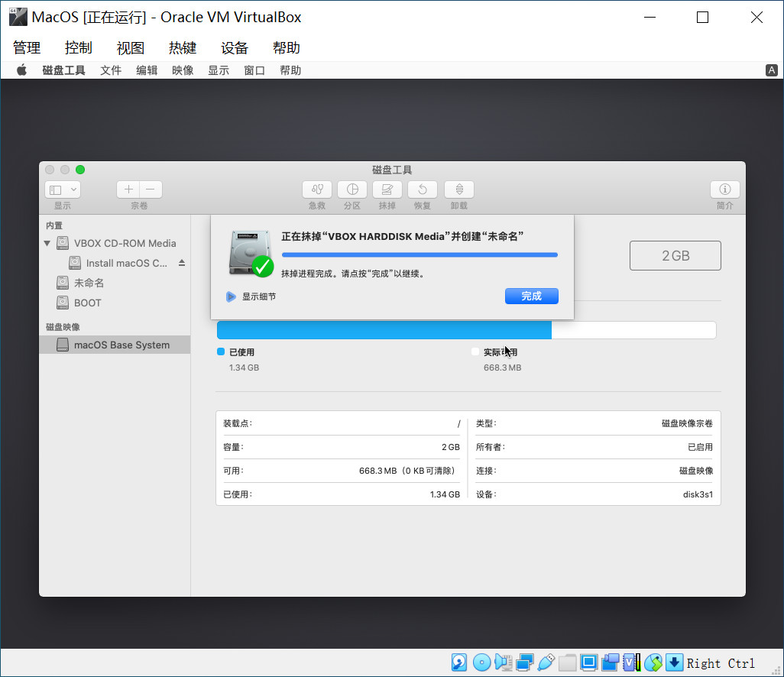Open the macOS 帮助 menu
Screen dimensions: 784x677
(290, 70)
